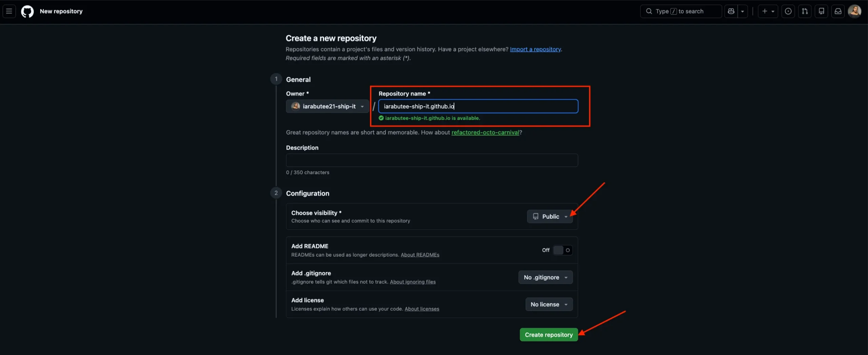
Task: Focus the Repository name input field
Action: point(478,106)
